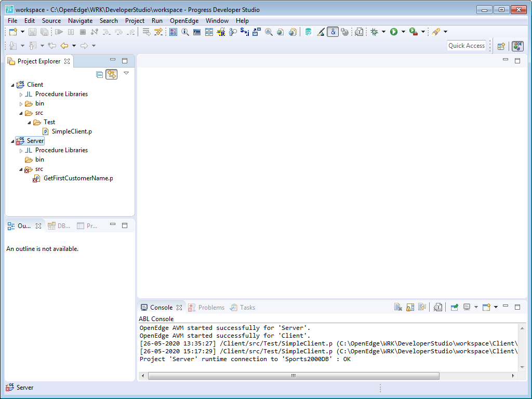Click the Quick Access field

tap(467, 46)
